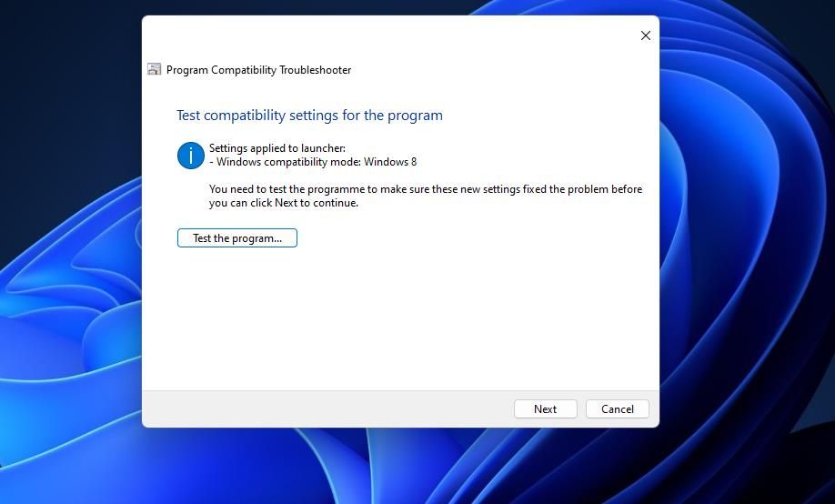Click the 'You need to test the programme' paragraph
Image resolution: width=835 pixels, height=504 pixels.
[x=426, y=196]
